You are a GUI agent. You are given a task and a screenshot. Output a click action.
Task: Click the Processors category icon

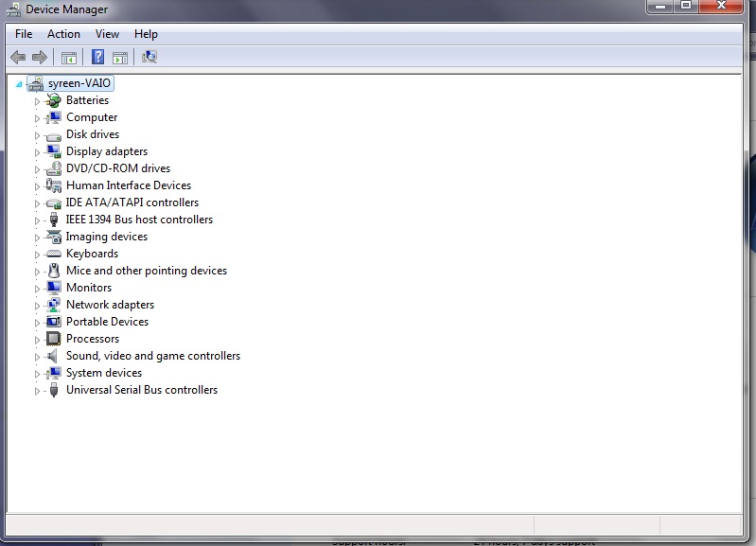[54, 339]
